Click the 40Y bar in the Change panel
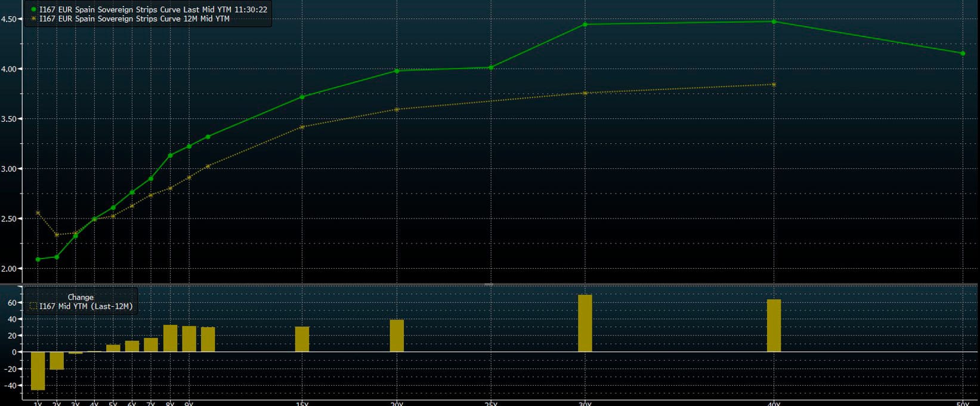Screen dimensions: 980x406 point(774,325)
